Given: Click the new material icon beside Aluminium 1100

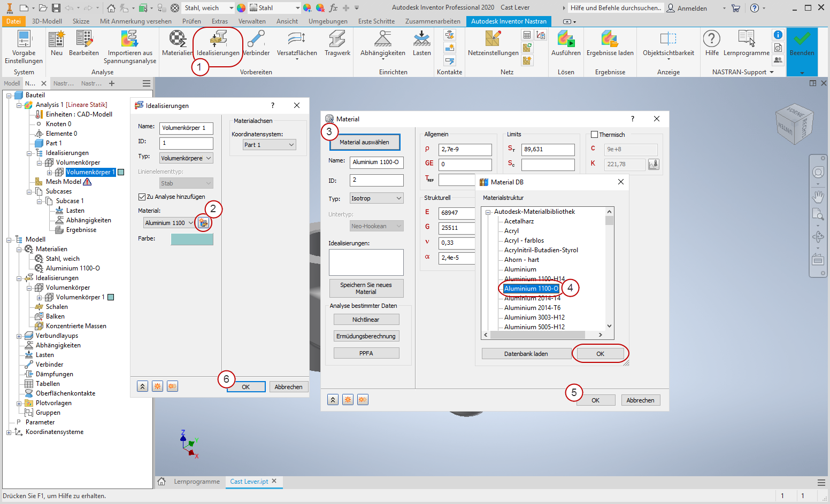Looking at the screenshot, I should click(203, 223).
